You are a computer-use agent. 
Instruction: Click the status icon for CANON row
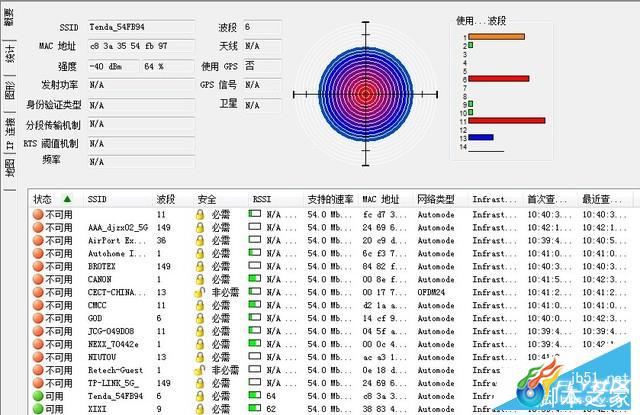(x=38, y=280)
